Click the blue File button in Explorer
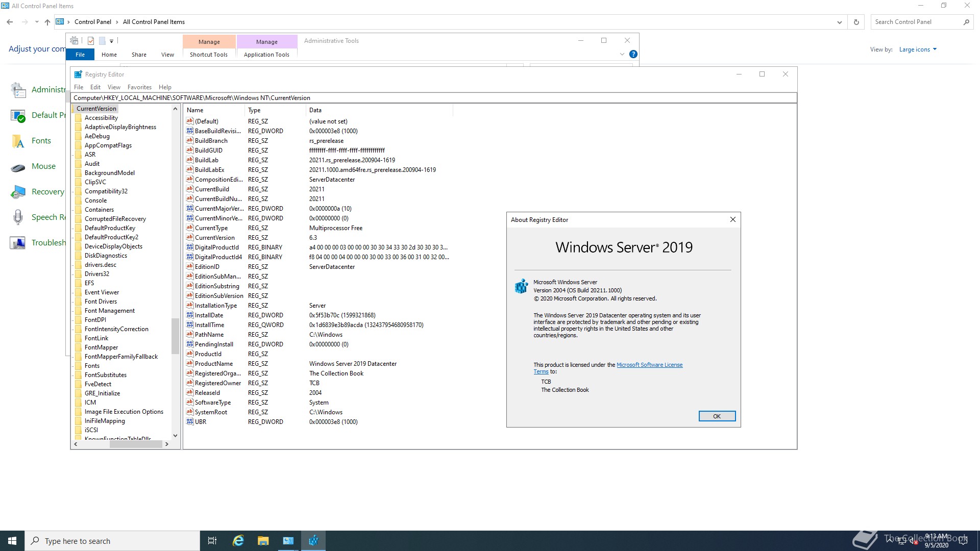The width and height of the screenshot is (980, 551). (80, 55)
